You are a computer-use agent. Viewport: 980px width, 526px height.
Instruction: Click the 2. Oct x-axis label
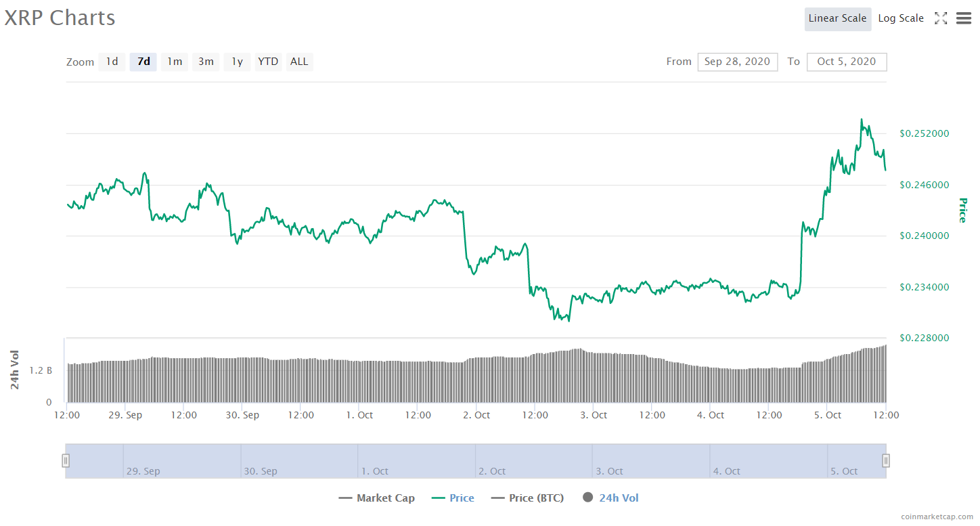point(475,415)
